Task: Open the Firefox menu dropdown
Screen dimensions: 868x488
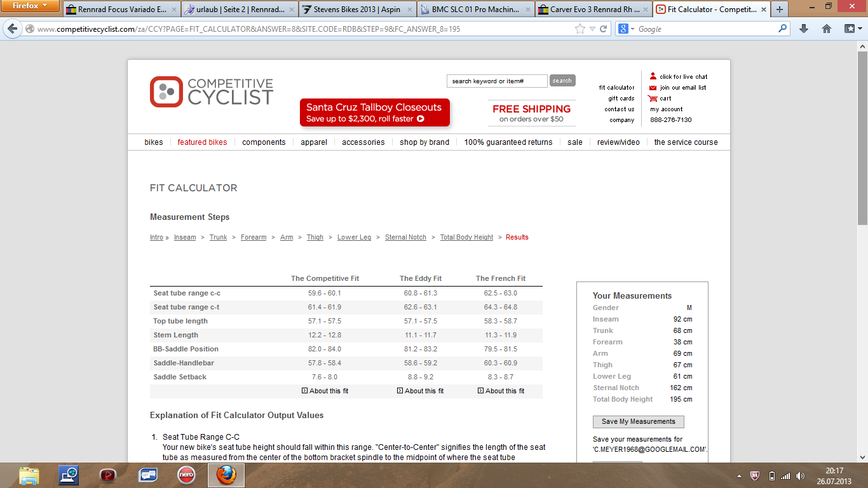Action: tap(29, 6)
